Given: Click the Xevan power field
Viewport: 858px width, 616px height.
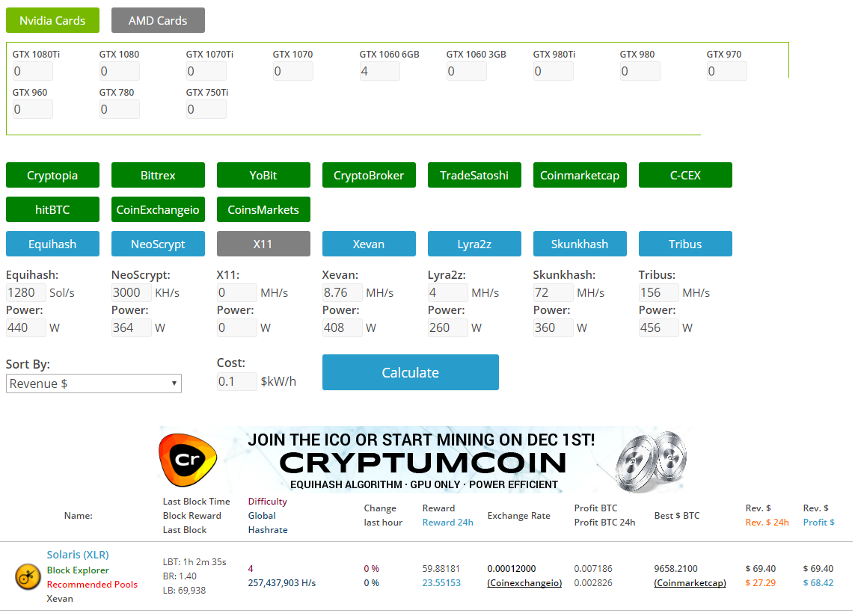Looking at the screenshot, I should point(343,327).
